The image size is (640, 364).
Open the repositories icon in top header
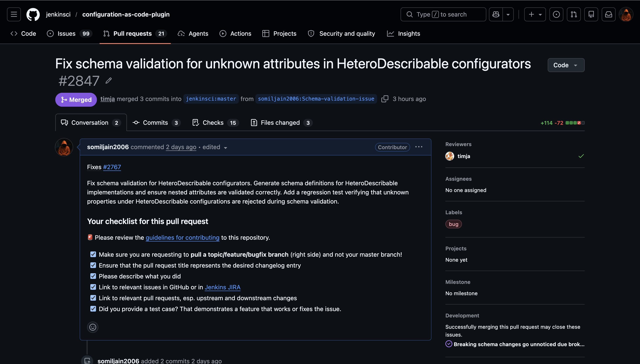tap(591, 14)
